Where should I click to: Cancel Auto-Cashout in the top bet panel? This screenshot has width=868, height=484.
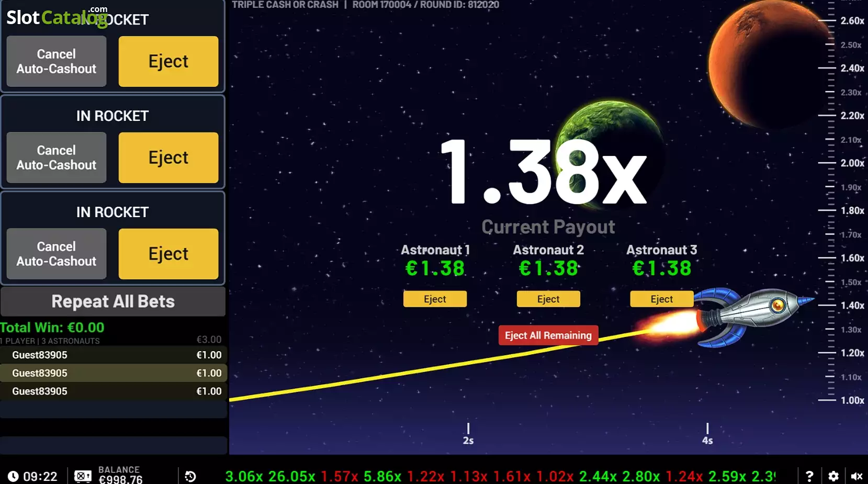click(x=57, y=61)
